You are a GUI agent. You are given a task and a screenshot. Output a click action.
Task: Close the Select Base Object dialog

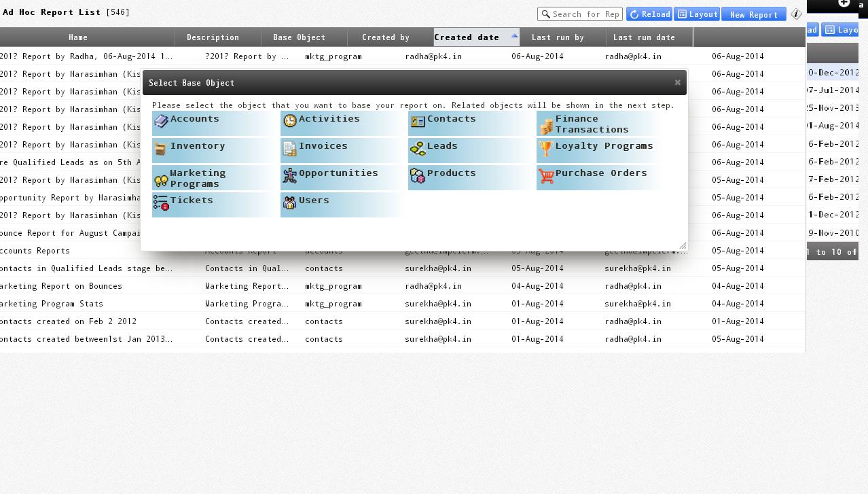tap(677, 82)
